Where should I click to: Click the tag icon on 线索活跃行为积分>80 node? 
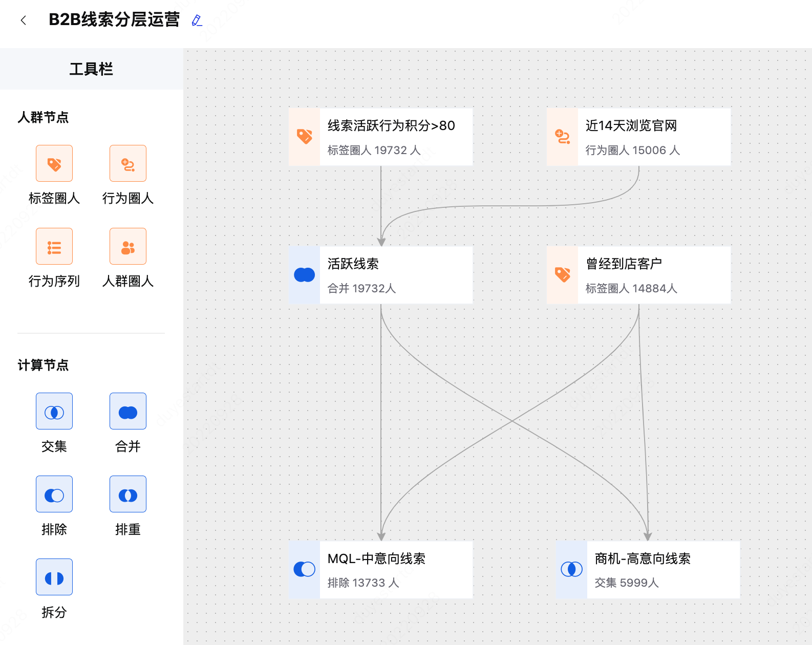pos(305,137)
